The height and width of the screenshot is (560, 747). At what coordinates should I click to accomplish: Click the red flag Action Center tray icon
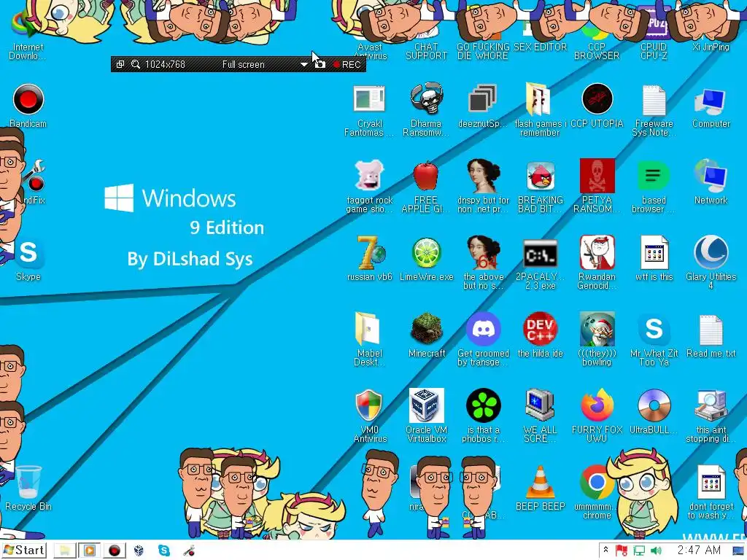click(x=622, y=551)
